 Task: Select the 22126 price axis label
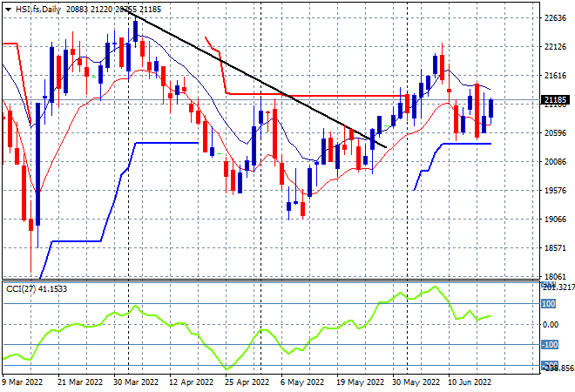pos(555,47)
